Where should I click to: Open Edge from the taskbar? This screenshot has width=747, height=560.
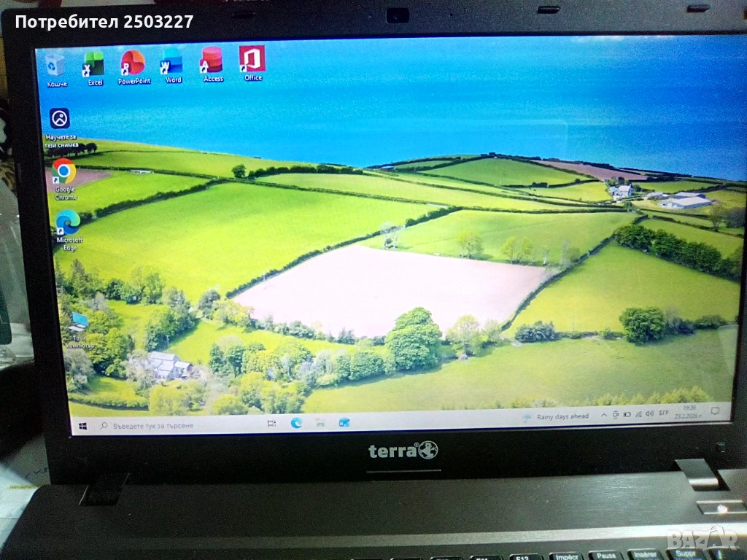tap(296, 423)
